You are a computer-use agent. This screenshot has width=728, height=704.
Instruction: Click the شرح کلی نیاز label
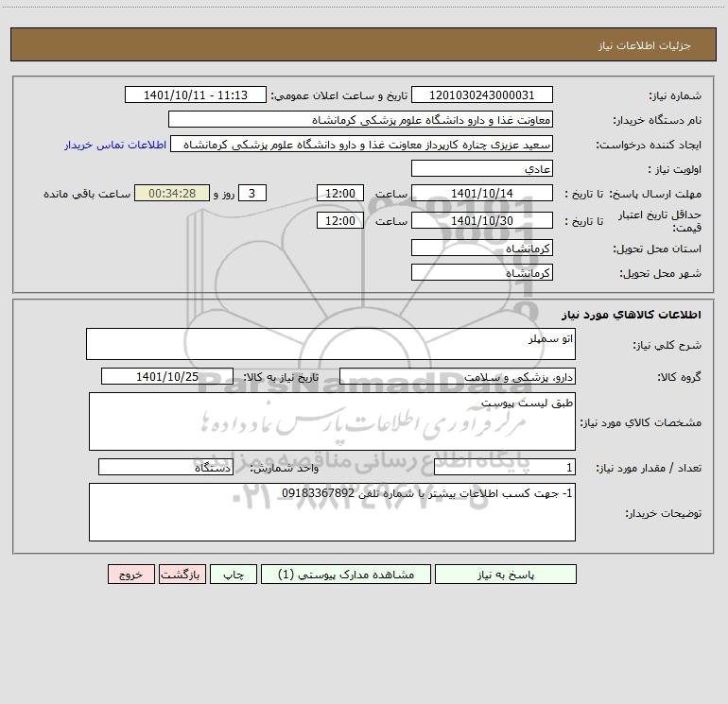point(667,345)
